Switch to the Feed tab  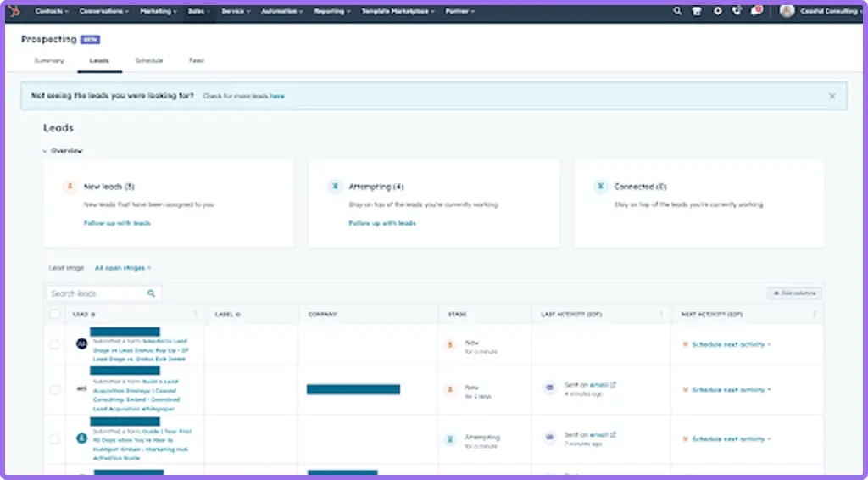point(197,60)
